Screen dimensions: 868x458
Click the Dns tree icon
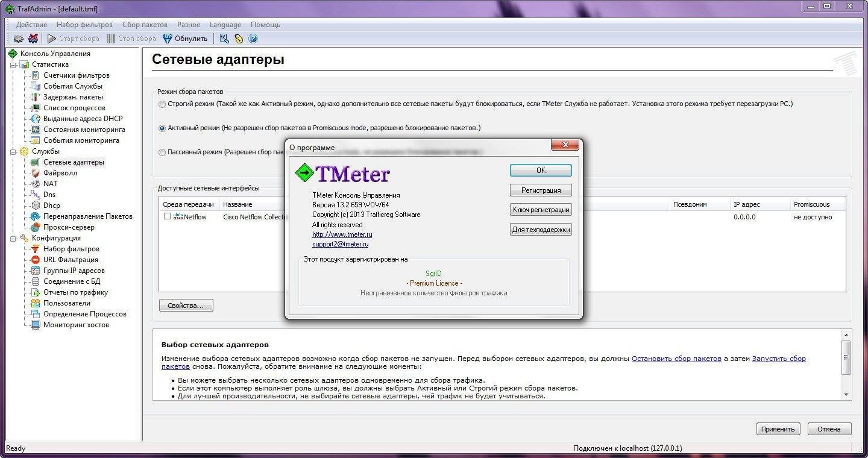pyautogui.click(x=36, y=195)
